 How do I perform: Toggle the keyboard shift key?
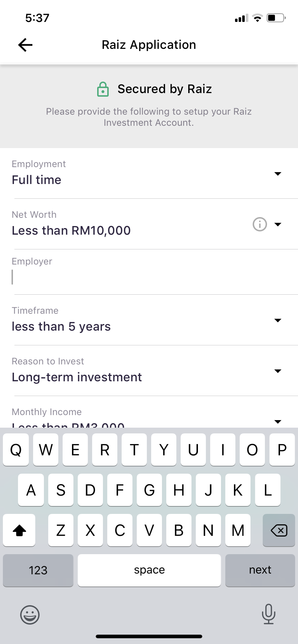pos(19,530)
